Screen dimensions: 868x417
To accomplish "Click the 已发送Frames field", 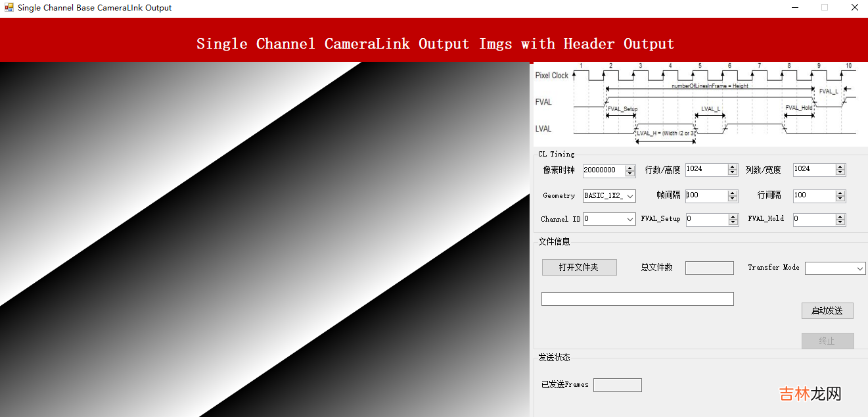I will click(617, 385).
